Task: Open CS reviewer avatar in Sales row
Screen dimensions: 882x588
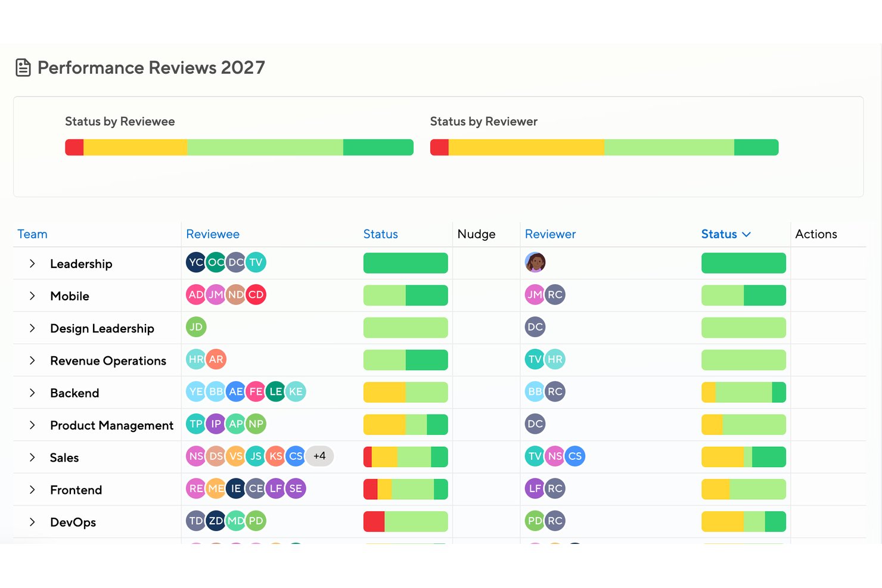Action: [574, 456]
